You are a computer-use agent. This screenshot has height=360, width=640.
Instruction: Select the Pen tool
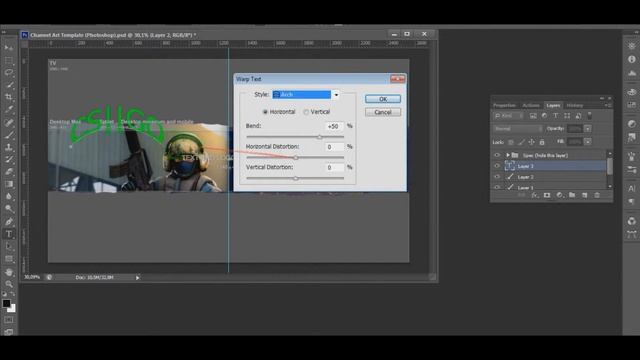[x=9, y=222]
